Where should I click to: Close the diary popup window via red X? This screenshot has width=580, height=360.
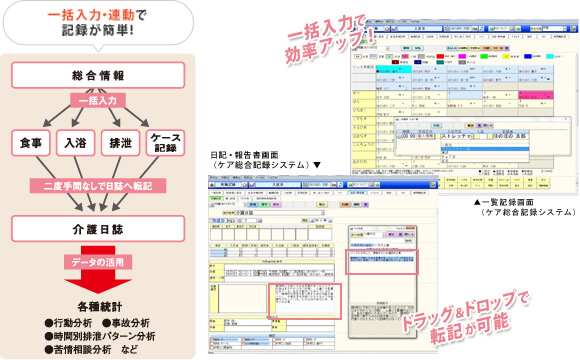(410, 228)
